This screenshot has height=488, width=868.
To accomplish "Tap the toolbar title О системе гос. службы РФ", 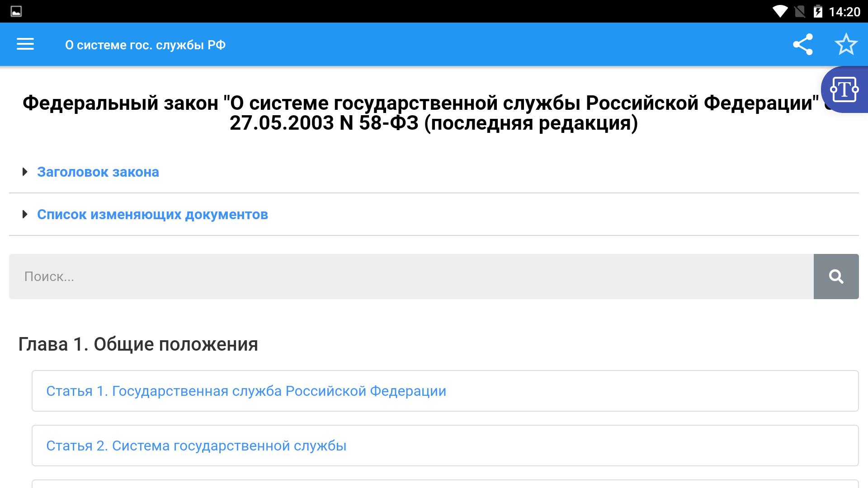I will tap(145, 45).
